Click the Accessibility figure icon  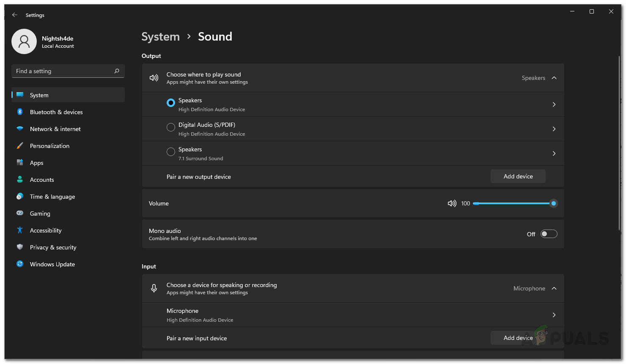20,230
